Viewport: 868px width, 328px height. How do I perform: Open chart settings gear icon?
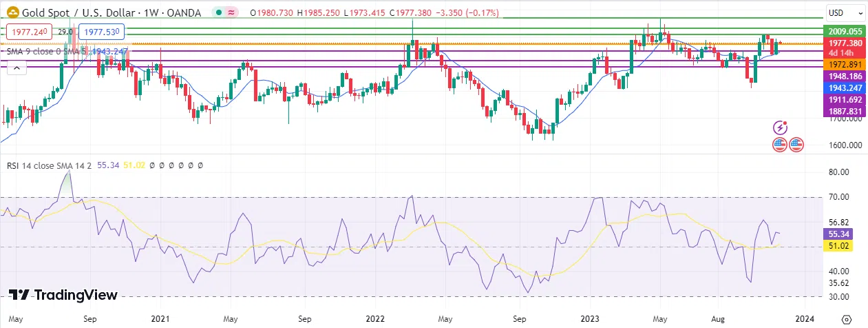[846, 319]
